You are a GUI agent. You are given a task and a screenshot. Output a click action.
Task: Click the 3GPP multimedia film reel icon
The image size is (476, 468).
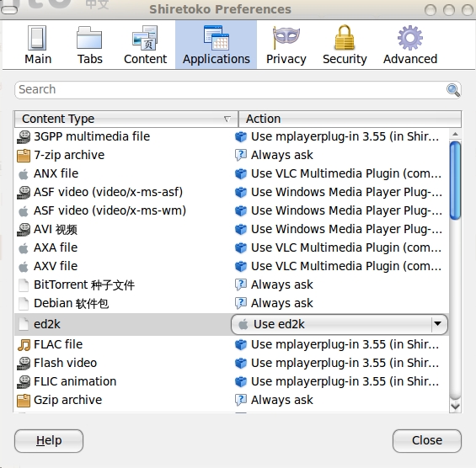24,137
